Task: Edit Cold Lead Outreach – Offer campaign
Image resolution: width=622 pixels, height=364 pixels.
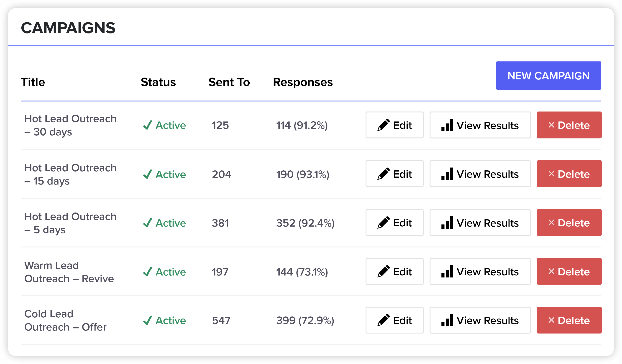Action: [394, 320]
